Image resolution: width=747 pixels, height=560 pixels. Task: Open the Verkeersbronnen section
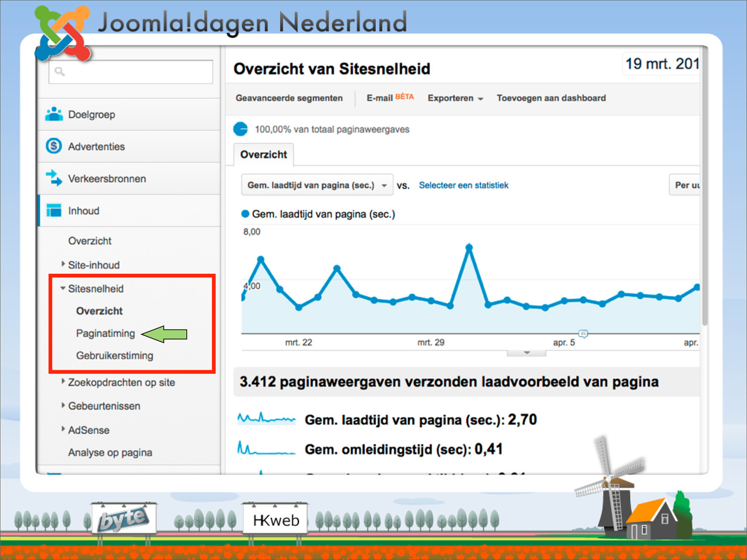coord(129,179)
